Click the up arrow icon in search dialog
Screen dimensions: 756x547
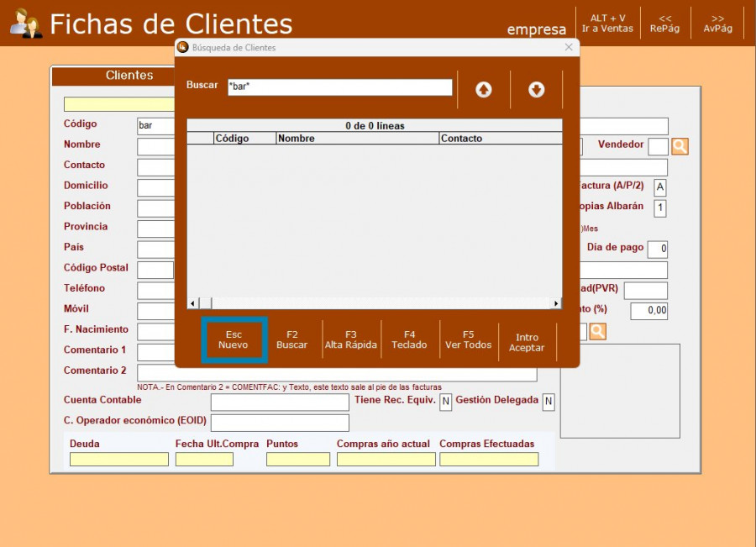pos(484,90)
